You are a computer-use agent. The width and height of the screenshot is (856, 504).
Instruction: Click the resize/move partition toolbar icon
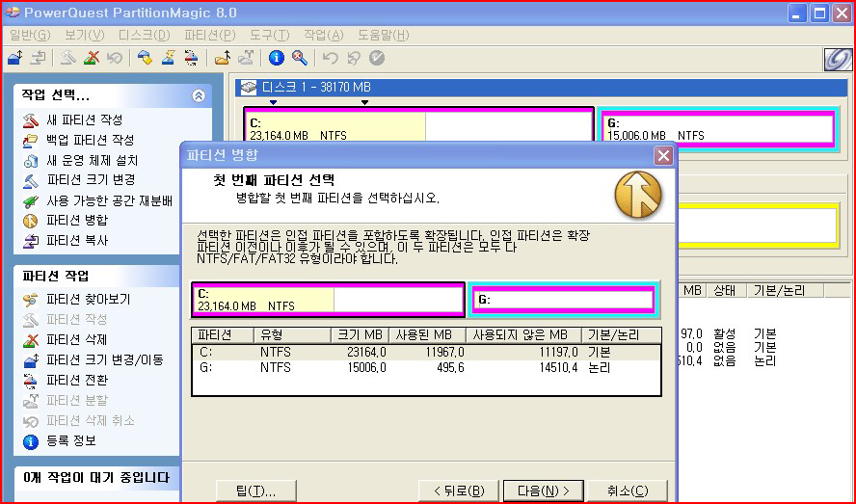pos(15,57)
